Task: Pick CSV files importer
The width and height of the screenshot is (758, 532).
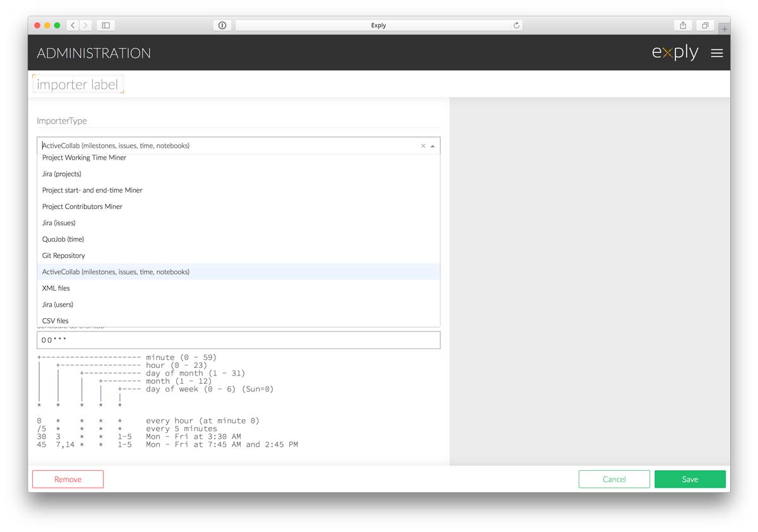Action: (238, 320)
